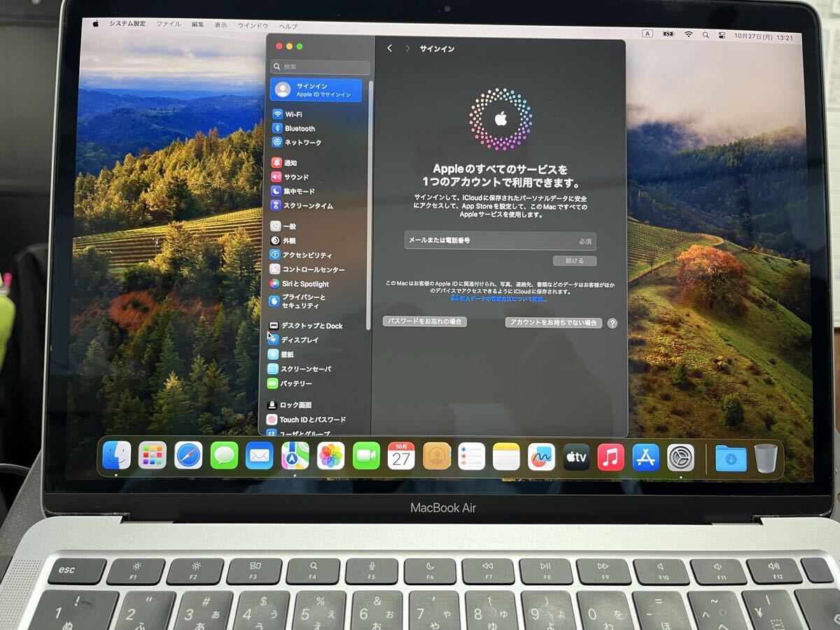Open Control Center in menu bar
The height and width of the screenshot is (630, 840).
722,36
